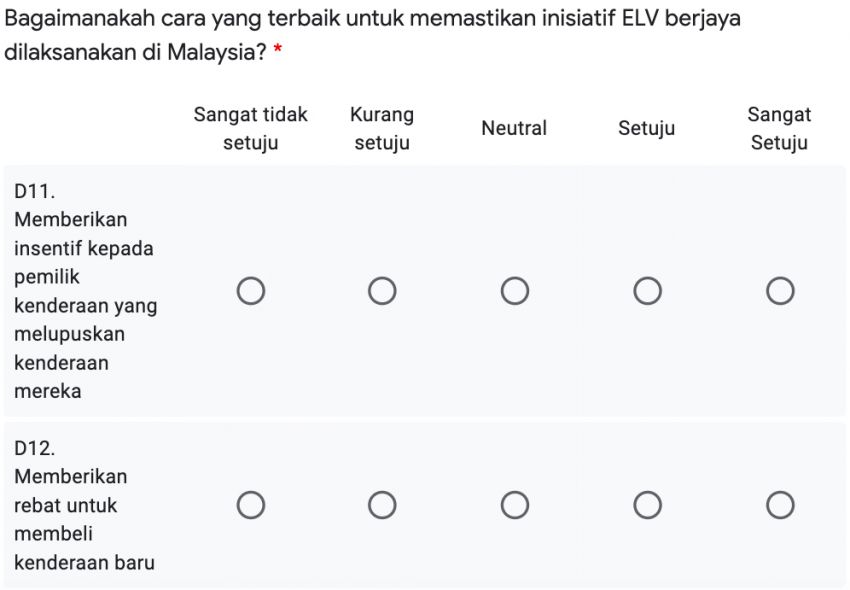
Task: Click the "Sangat tidak setuju" column header
Action: point(250,128)
